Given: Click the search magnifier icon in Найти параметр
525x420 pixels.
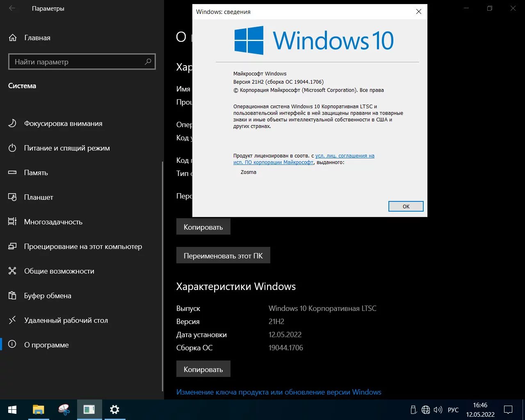Looking at the screenshot, I should click(148, 62).
